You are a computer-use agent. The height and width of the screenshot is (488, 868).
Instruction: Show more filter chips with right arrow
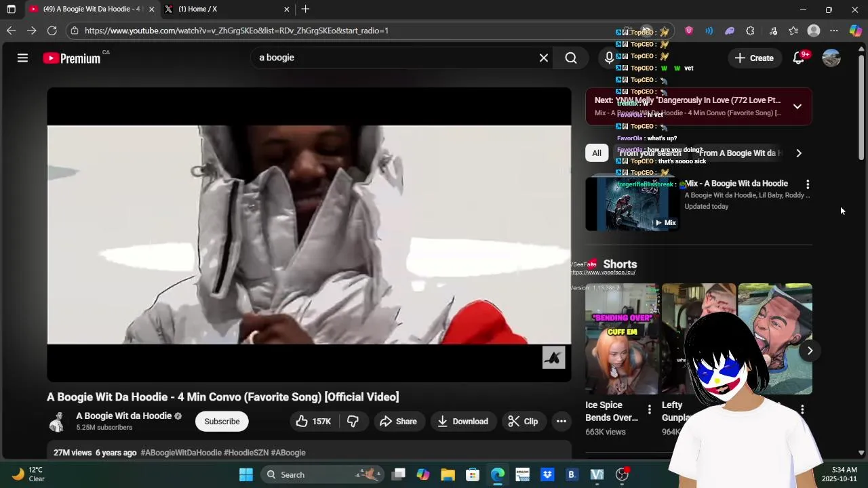pos(798,153)
